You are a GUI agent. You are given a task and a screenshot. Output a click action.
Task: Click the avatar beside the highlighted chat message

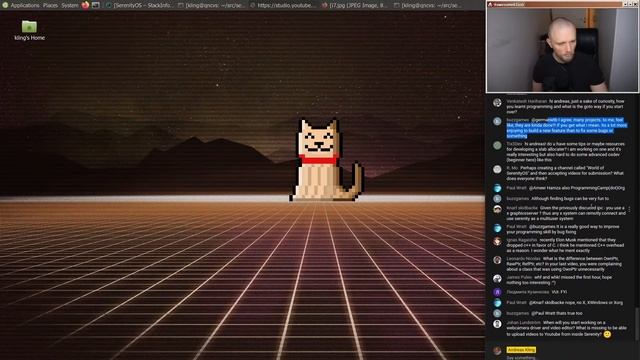tap(497, 121)
